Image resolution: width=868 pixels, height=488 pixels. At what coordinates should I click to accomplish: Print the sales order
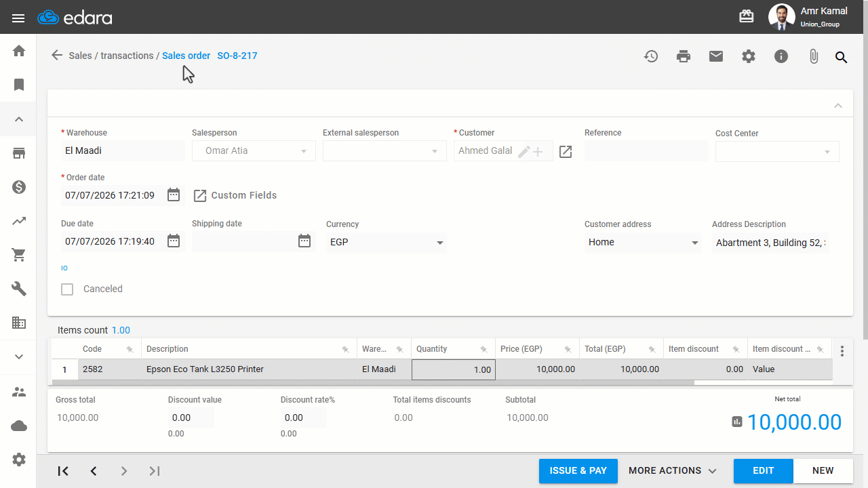(684, 56)
